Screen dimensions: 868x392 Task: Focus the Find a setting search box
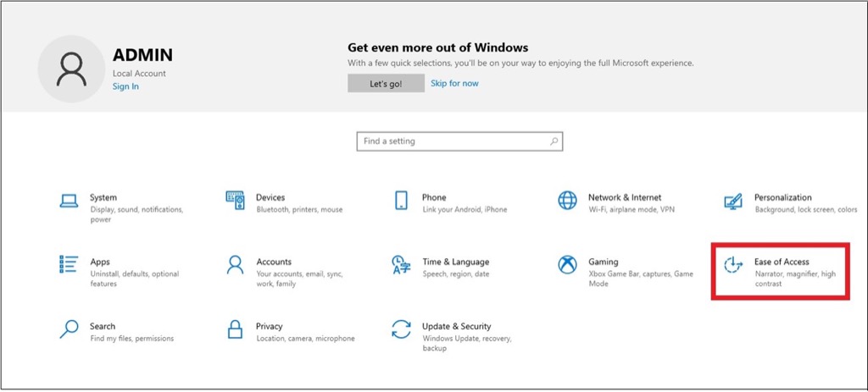tap(453, 141)
